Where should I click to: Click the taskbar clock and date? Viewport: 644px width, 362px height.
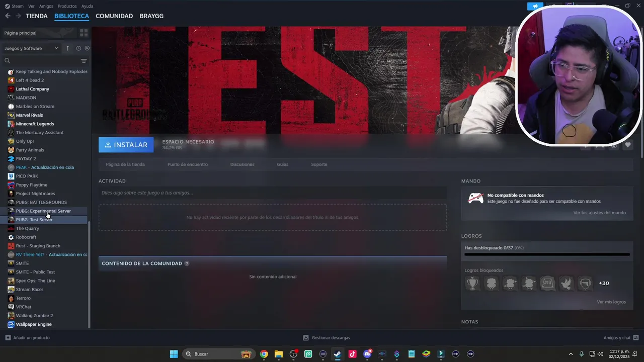[x=619, y=354]
